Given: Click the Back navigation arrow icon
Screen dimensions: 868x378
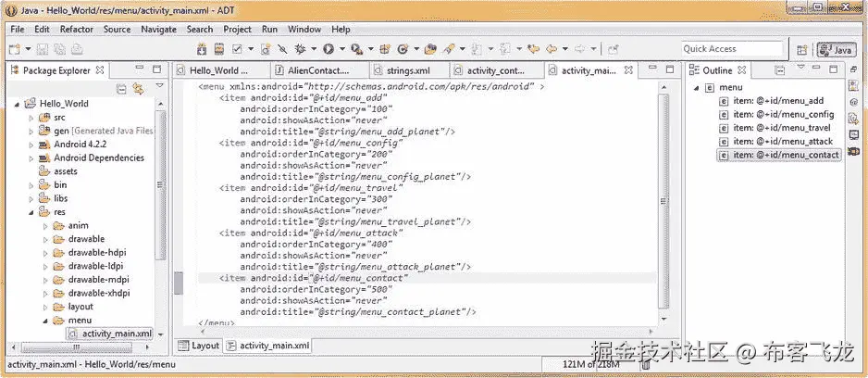Looking at the screenshot, I should (x=552, y=49).
